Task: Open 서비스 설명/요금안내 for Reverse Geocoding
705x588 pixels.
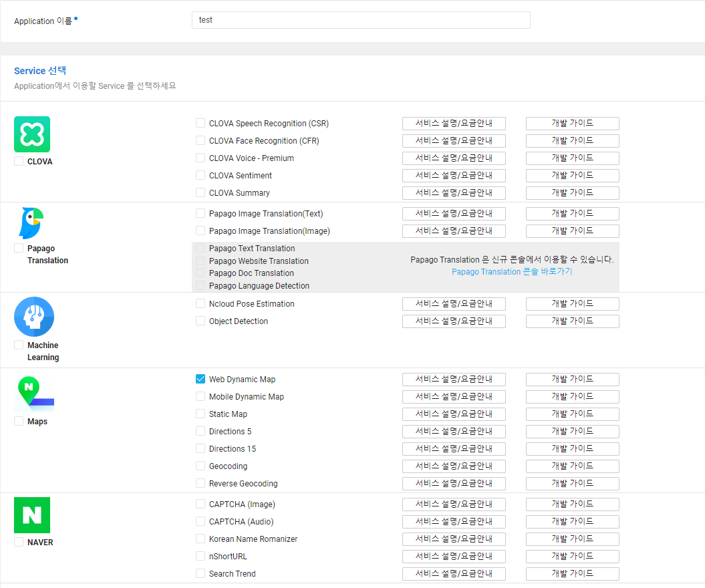Action: [x=454, y=483]
